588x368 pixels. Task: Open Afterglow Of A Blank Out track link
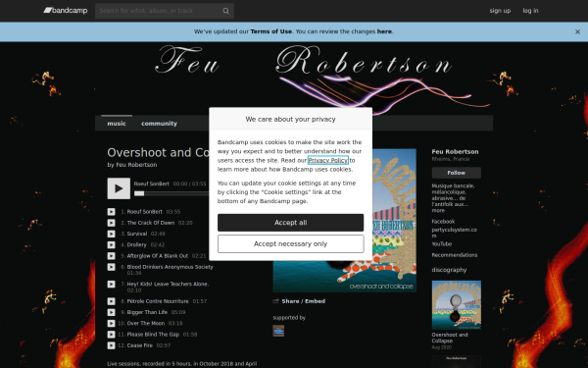tap(158, 256)
